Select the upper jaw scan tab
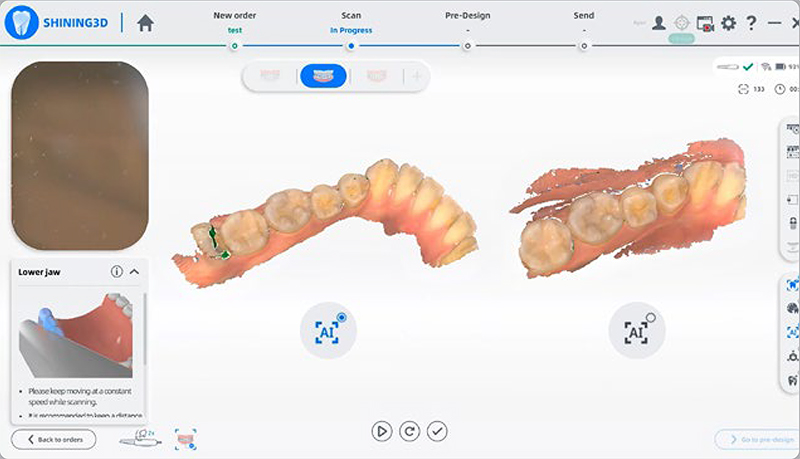The image size is (800, 459). pos(270,76)
